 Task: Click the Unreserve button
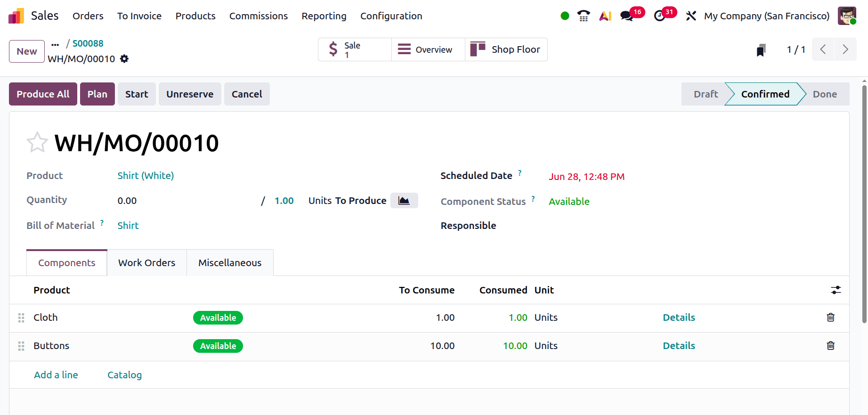pos(190,94)
